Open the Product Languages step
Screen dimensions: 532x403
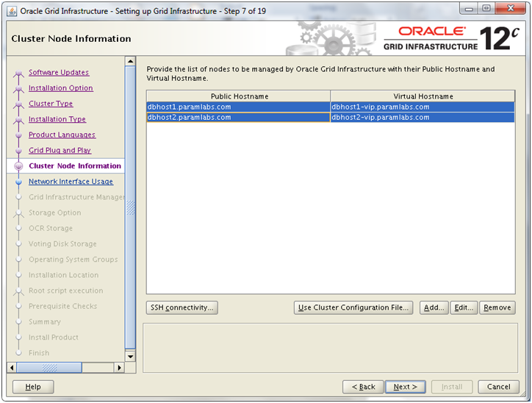pos(62,135)
